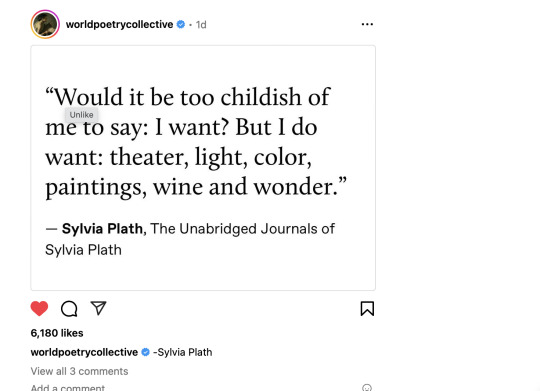Open the comment bubble icon

[69, 309]
